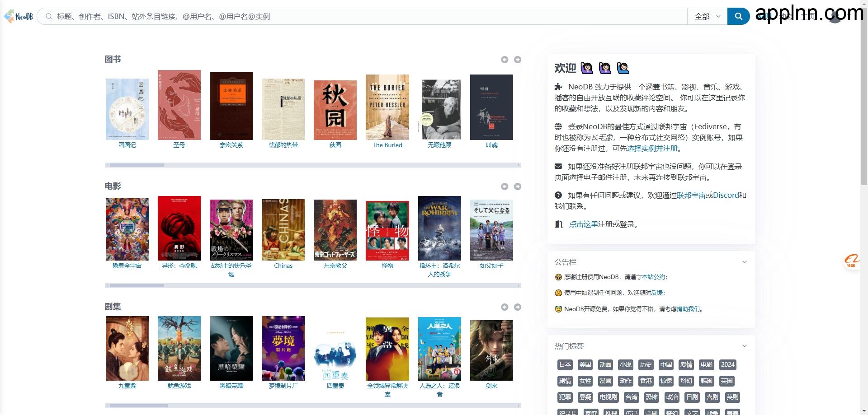Click the 反馈 feedback link

657,293
